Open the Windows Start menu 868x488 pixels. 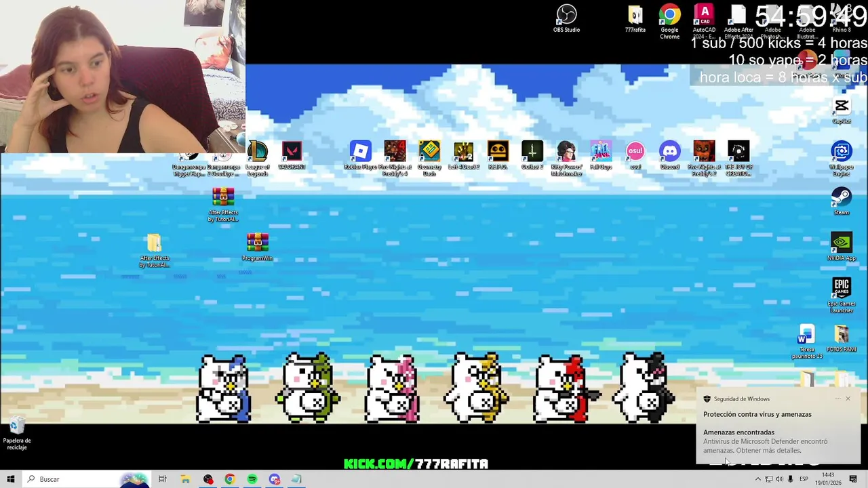[x=11, y=479]
